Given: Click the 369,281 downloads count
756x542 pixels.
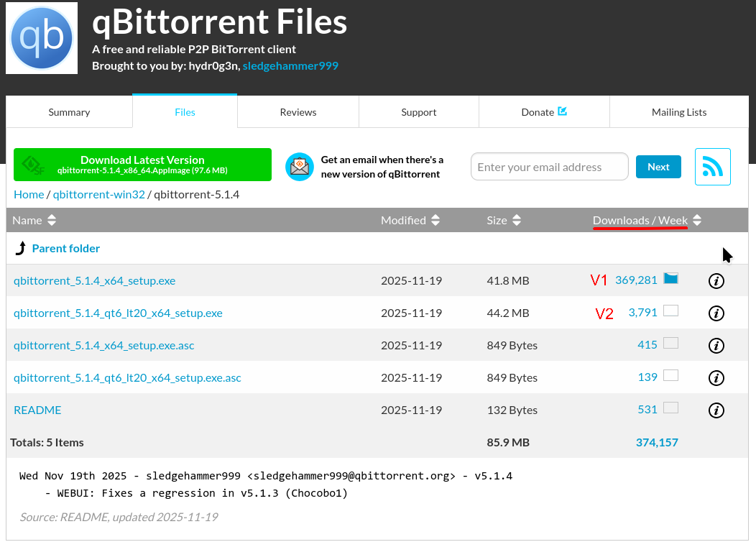Looking at the screenshot, I should (x=636, y=280).
